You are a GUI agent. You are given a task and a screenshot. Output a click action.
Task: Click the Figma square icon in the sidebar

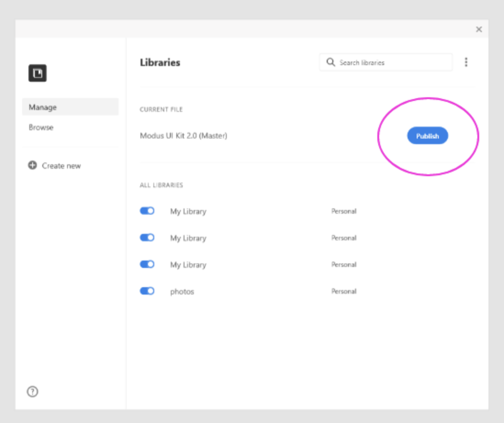pyautogui.click(x=38, y=73)
